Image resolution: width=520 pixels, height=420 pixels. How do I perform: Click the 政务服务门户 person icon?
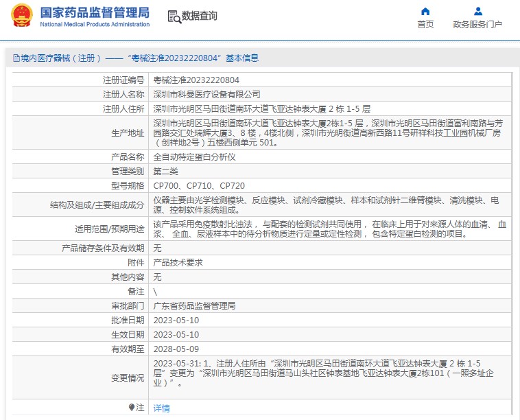coord(478,11)
